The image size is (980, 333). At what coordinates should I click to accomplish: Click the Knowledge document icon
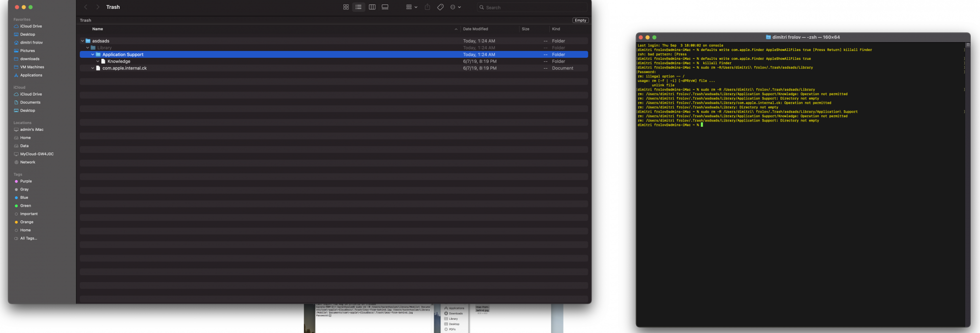(103, 62)
